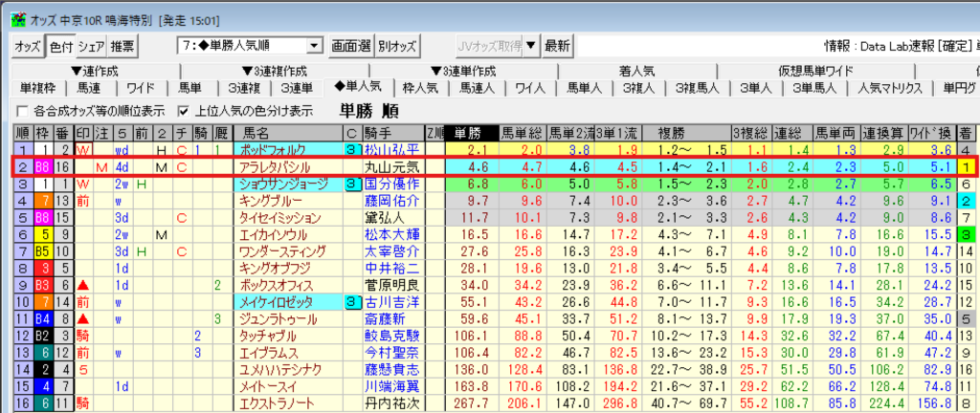980x413 pixels.
Task: Open the 7:◆単勝人気順 combo box
Action: click(251, 45)
